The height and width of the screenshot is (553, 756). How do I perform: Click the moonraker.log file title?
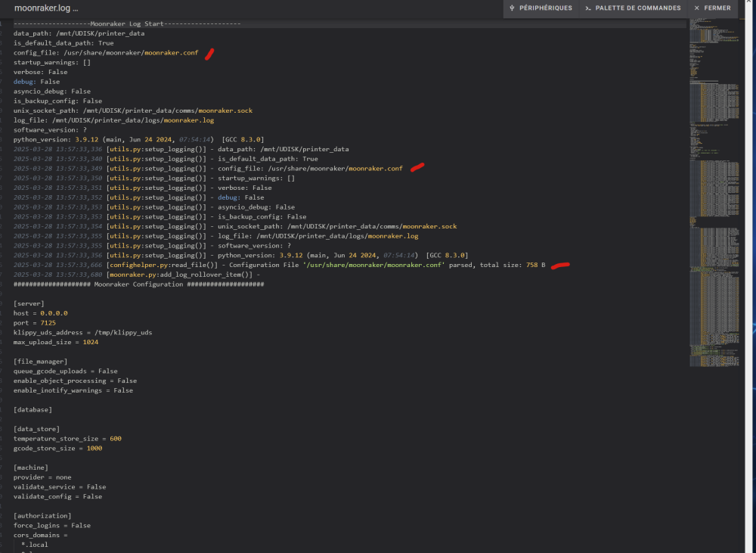(x=45, y=8)
